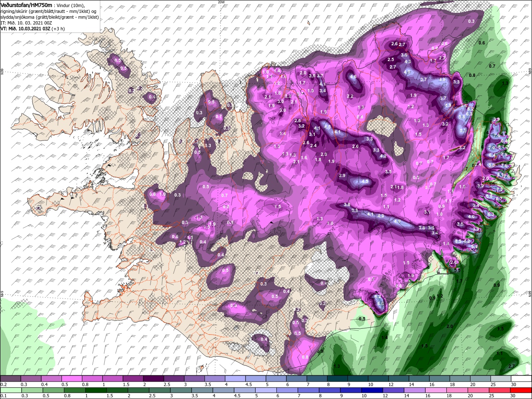Pick the snow legend 6–7 swatch
This screenshot has height=399, width=532.
click(296, 379)
